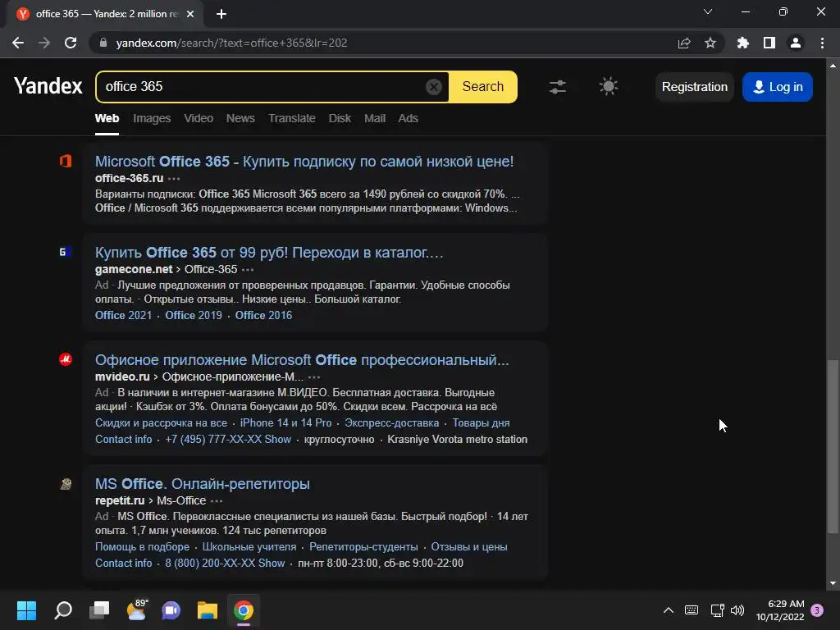Click the address bar URL

231,43
